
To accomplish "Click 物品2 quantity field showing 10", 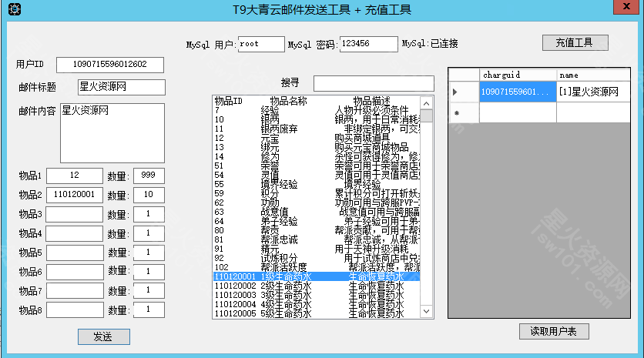I will click(149, 195).
